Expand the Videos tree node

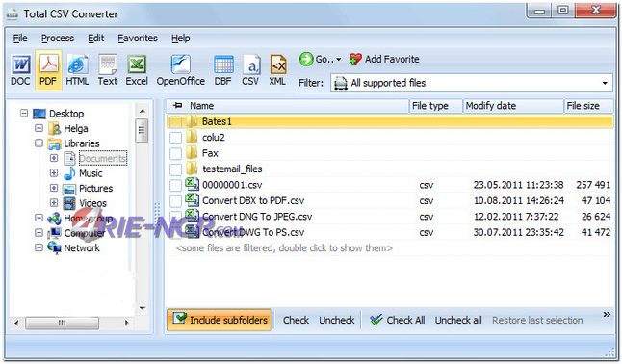point(54,203)
